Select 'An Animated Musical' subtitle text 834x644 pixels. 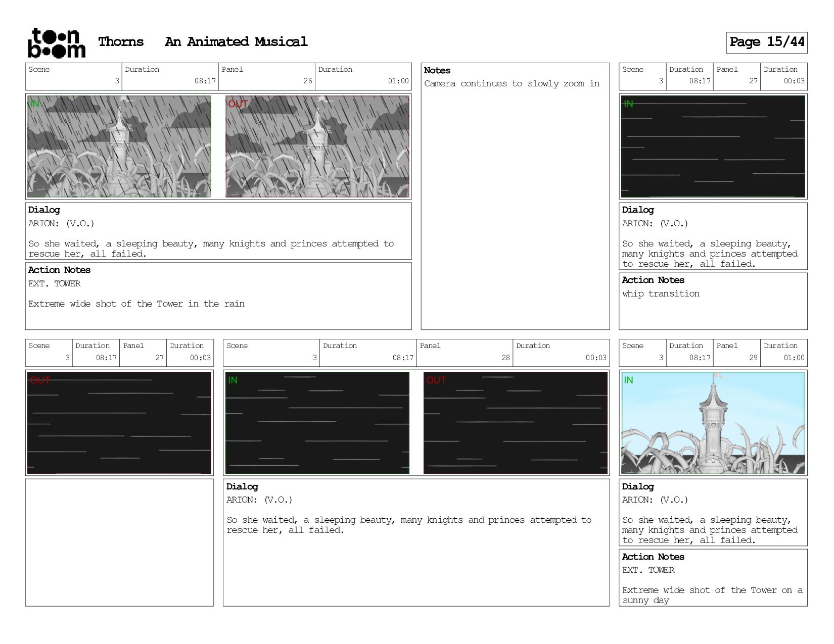[x=236, y=41]
